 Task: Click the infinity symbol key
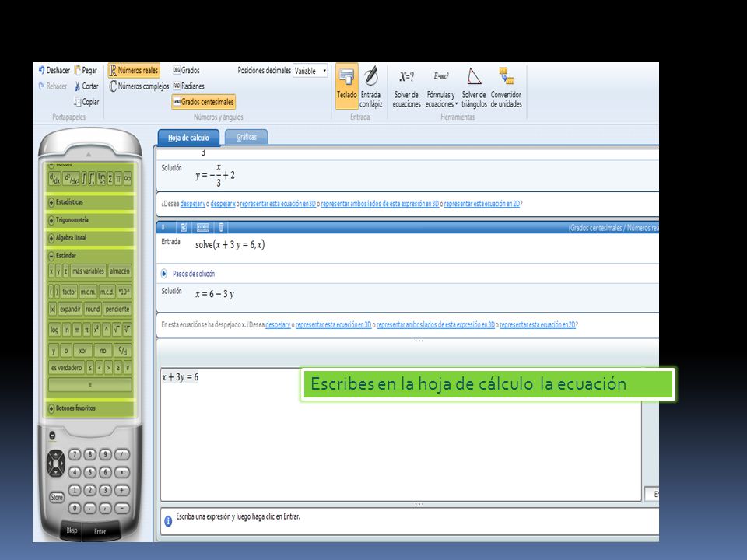pos(127,179)
